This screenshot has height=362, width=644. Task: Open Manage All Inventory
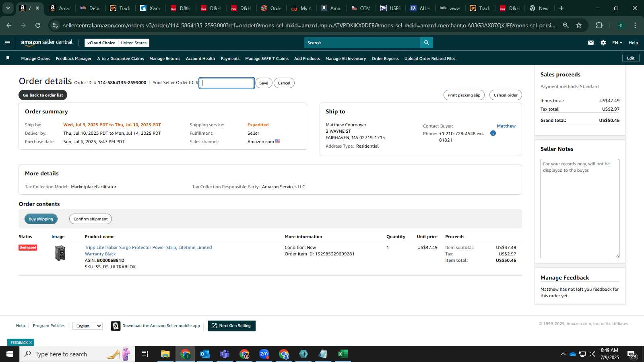[346, 58]
